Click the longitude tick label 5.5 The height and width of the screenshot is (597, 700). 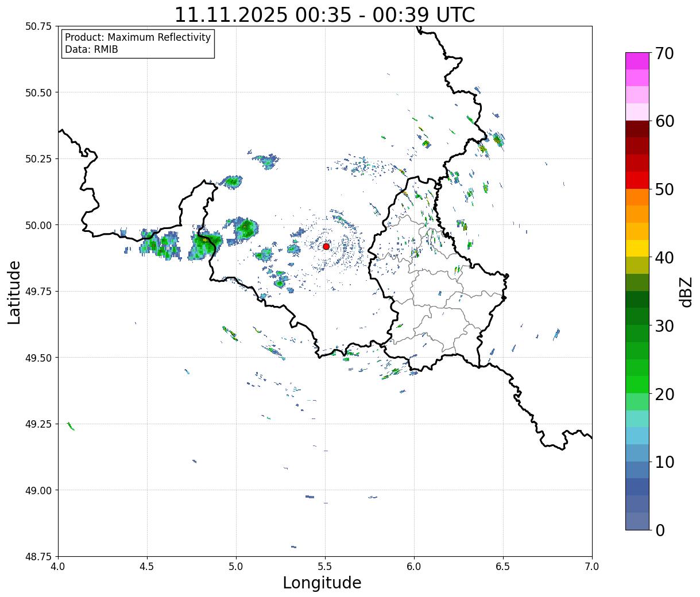click(325, 567)
